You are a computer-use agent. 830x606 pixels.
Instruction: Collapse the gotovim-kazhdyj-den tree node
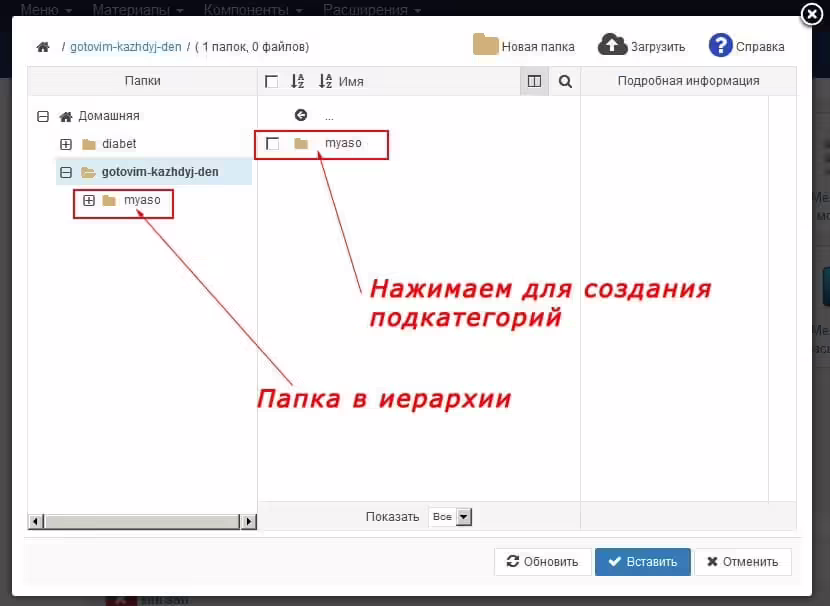pos(66,172)
